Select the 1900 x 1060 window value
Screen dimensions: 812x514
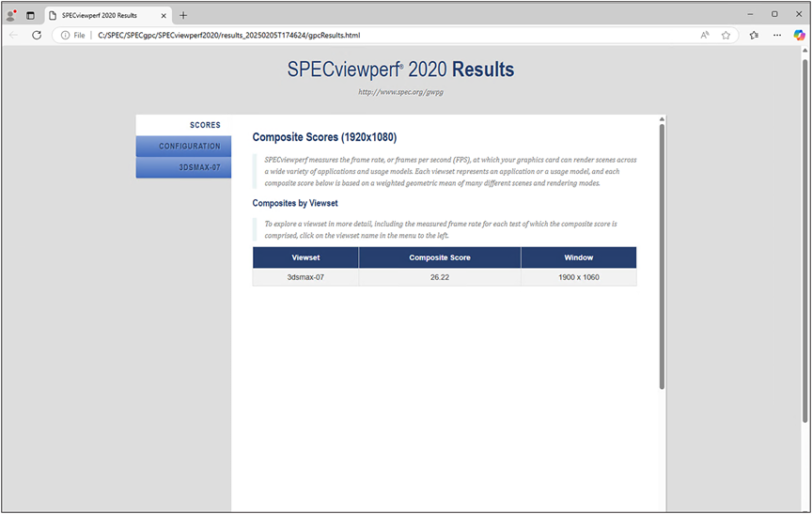(578, 277)
